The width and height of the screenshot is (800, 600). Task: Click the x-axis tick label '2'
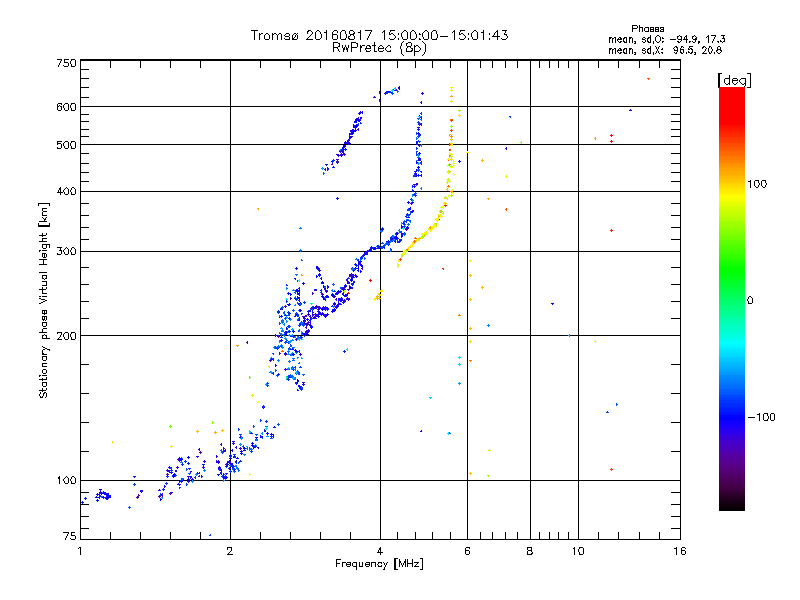[230, 551]
